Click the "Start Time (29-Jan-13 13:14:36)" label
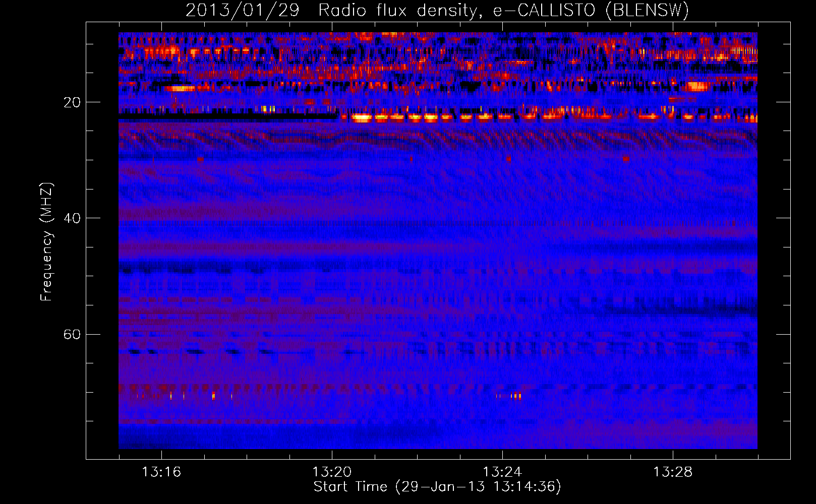This screenshot has height=504, width=816. [437, 487]
